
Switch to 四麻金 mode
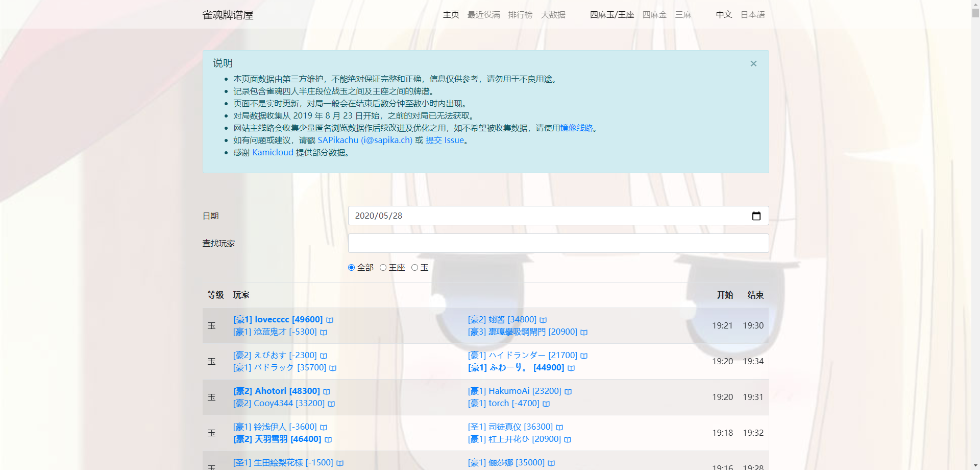655,15
